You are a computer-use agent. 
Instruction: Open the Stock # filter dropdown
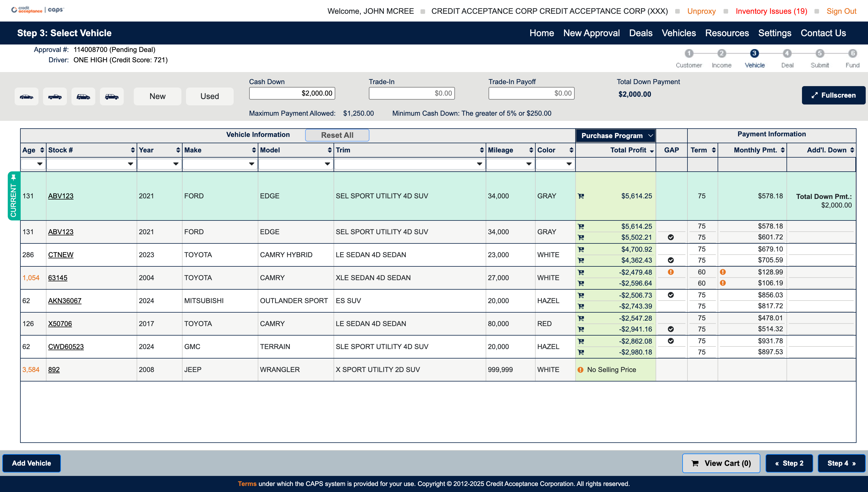(x=91, y=164)
